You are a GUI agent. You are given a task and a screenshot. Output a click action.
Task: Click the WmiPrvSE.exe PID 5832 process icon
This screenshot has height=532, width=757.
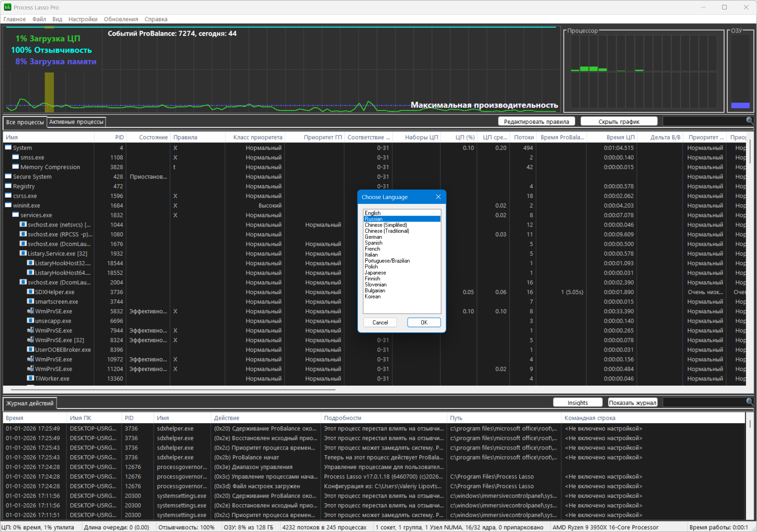pos(30,311)
